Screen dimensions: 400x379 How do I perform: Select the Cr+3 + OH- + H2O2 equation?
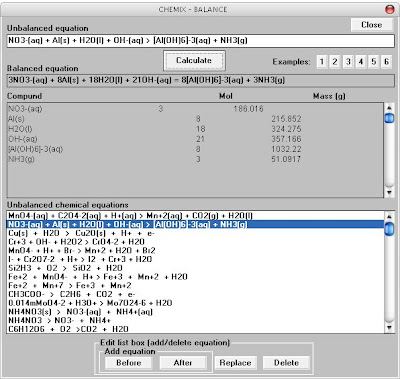(x=195, y=242)
